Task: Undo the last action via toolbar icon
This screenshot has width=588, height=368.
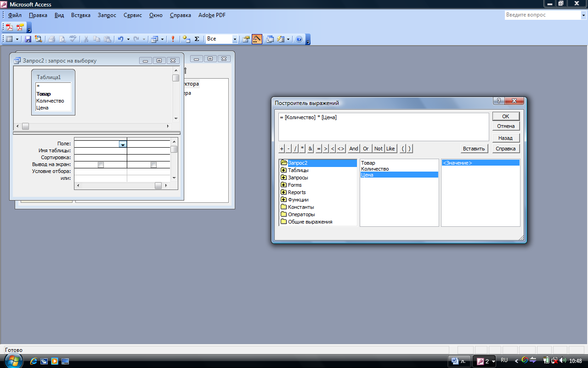Action: (120, 39)
